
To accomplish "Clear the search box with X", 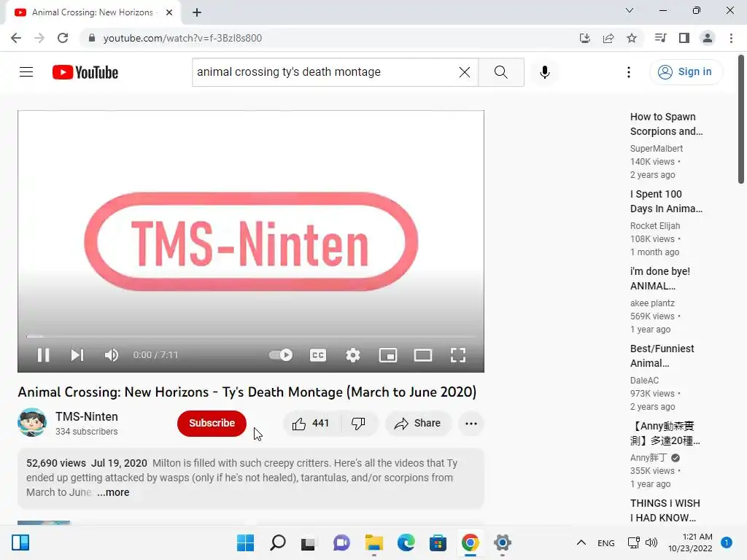I will click(465, 72).
